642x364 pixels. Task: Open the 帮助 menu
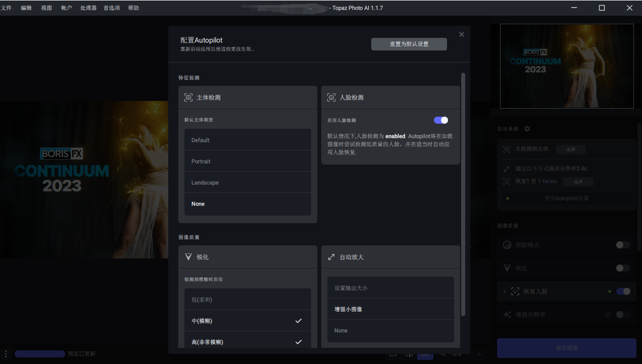point(133,8)
